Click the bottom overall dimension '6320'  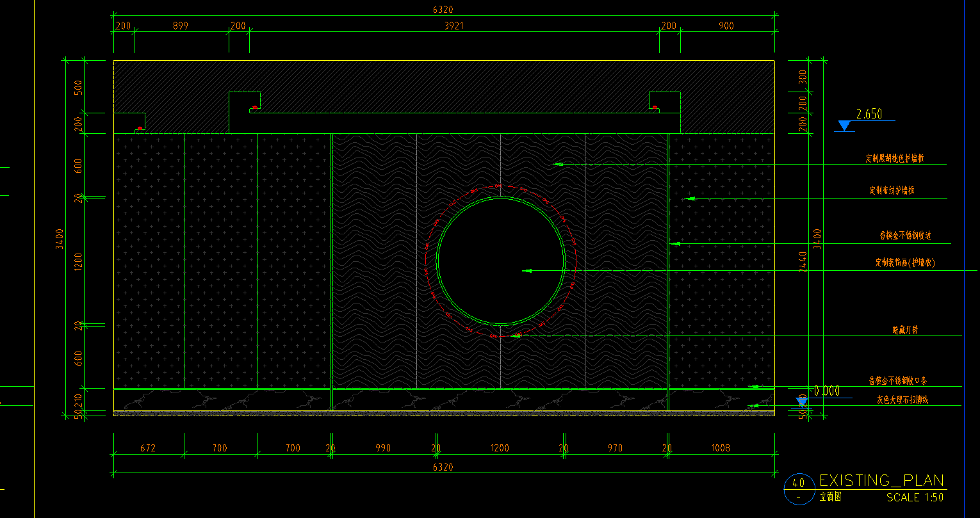(443, 467)
